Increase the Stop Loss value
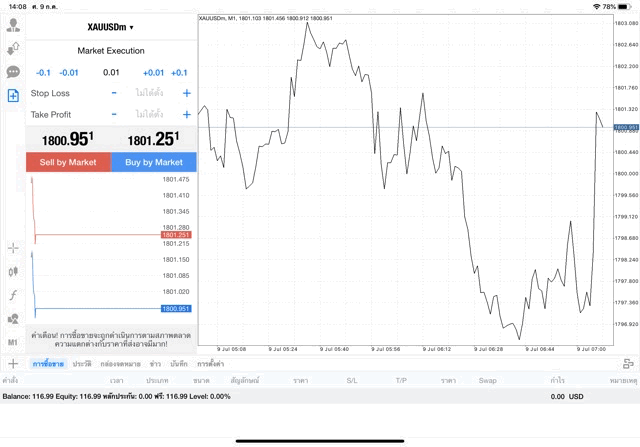 pyautogui.click(x=186, y=93)
